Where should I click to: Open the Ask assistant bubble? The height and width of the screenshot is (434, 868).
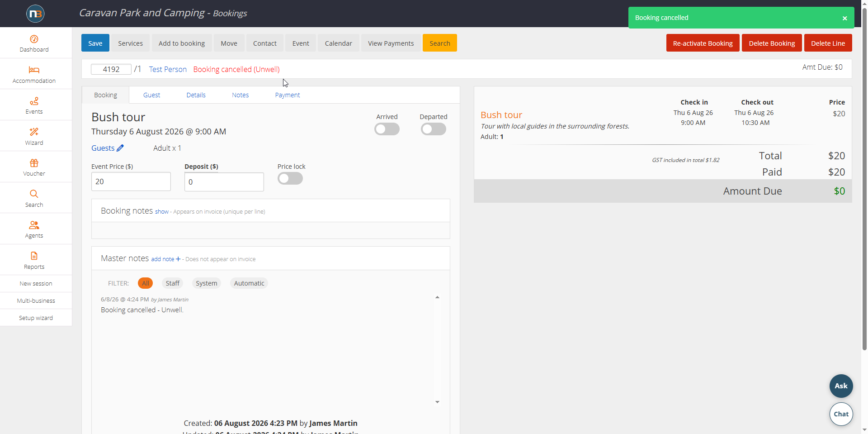click(841, 386)
